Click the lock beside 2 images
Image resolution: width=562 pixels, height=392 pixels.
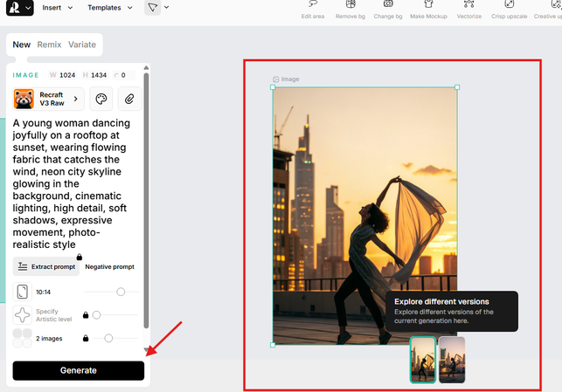point(86,338)
